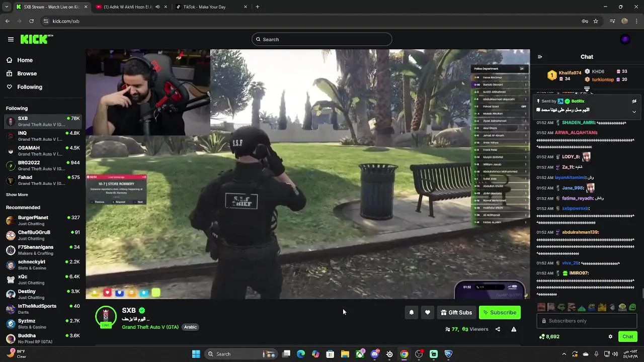The width and height of the screenshot is (644, 362).
Task: Reload the kick.com page
Action: (x=31, y=21)
